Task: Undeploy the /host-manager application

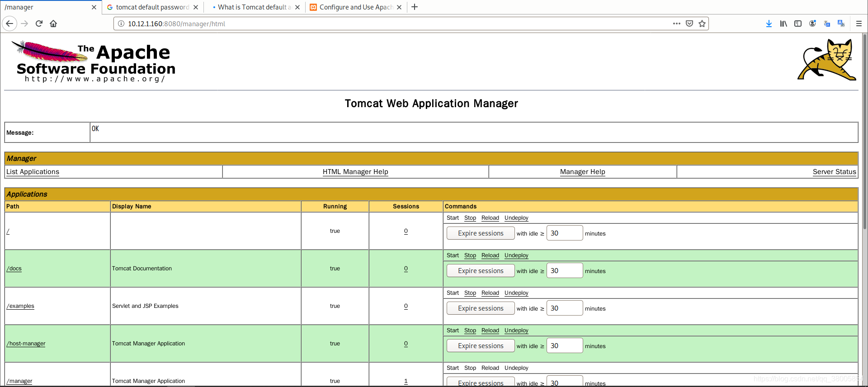Action: coord(516,330)
